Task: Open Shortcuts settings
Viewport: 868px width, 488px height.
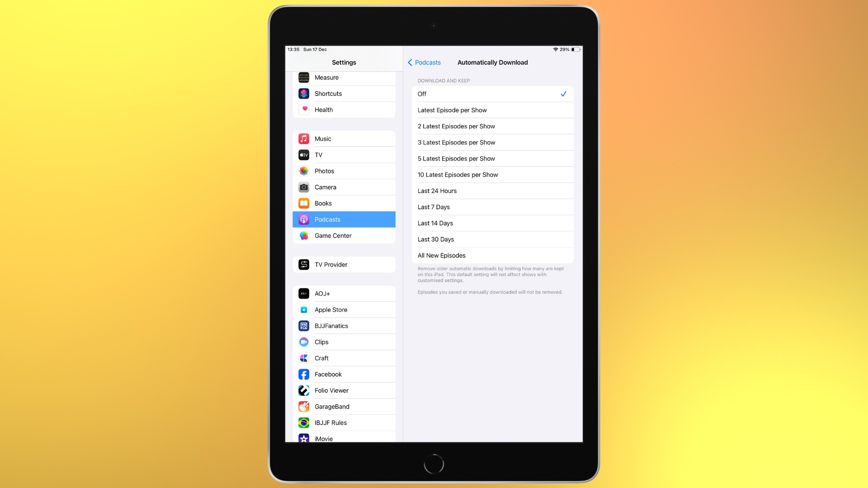Action: [344, 94]
